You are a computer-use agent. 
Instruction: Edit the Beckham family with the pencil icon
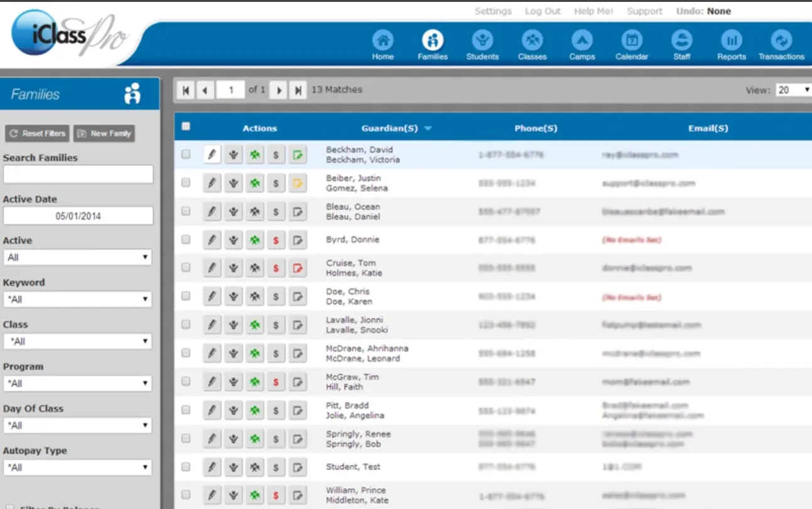(x=212, y=154)
